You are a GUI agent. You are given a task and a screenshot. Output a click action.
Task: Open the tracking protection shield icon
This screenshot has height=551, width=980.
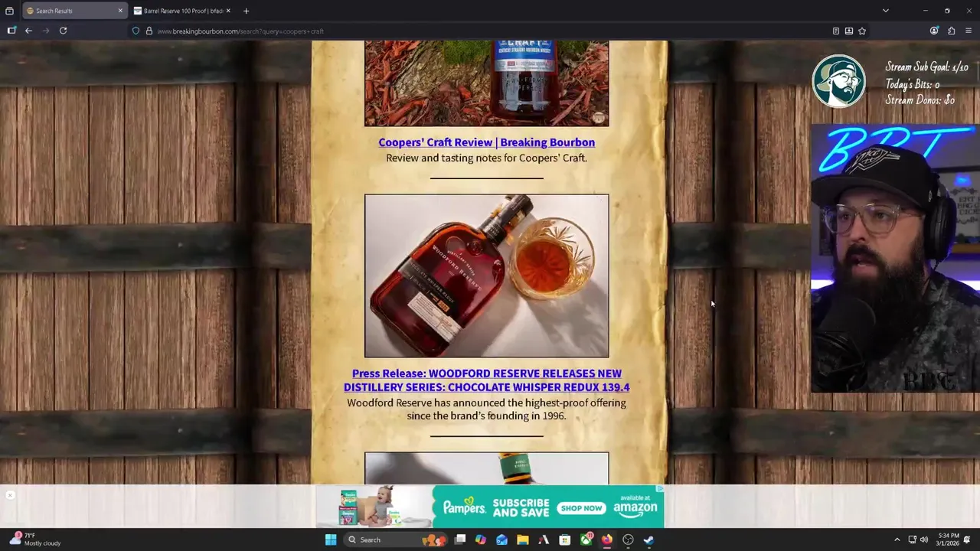pyautogui.click(x=136, y=31)
